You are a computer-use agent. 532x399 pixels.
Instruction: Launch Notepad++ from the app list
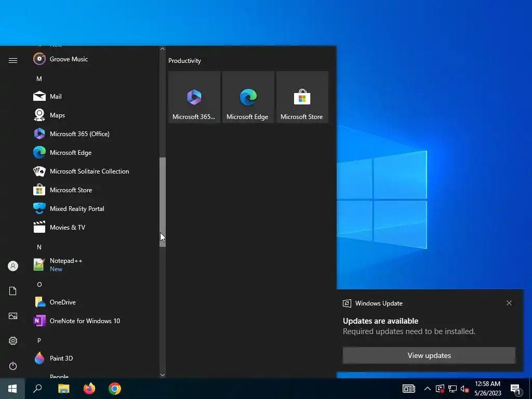[x=94, y=264]
